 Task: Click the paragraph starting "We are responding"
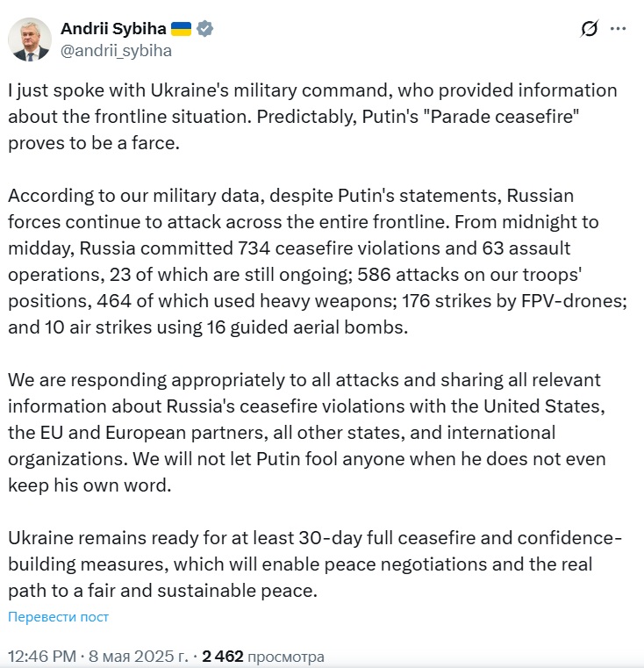307,433
